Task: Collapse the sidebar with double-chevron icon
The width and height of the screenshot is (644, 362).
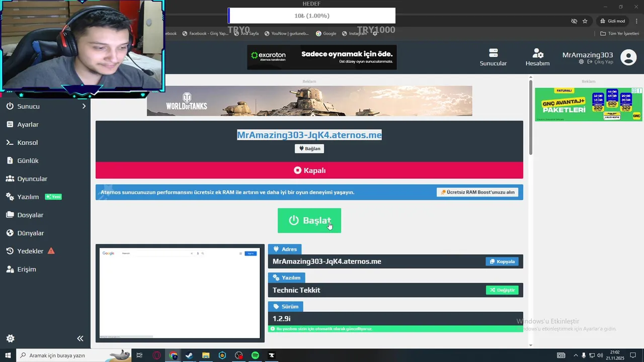Action: tap(80, 338)
